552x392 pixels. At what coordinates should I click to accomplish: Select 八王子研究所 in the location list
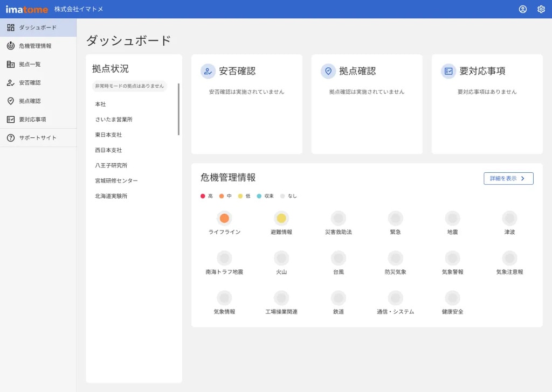(111, 165)
